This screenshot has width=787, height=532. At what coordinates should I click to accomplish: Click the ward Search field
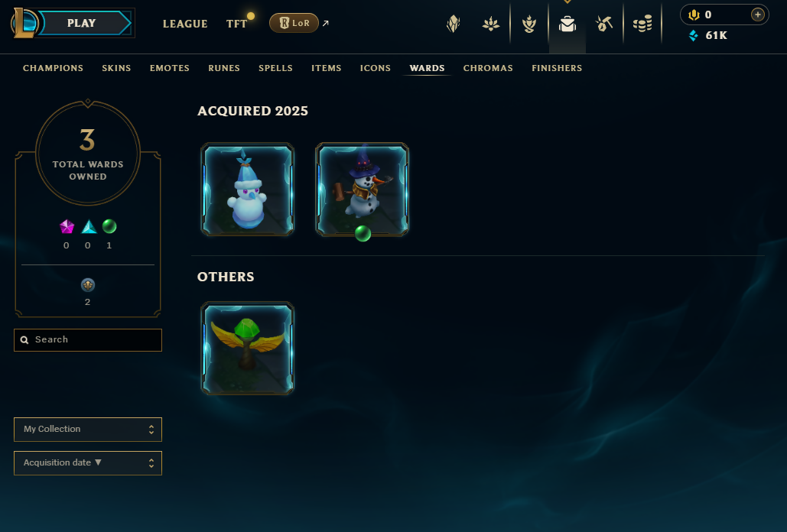coord(88,340)
